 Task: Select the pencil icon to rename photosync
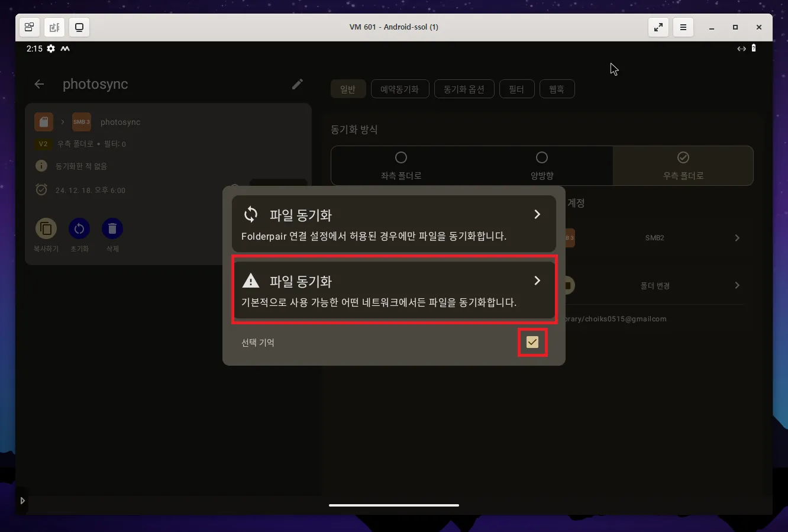pyautogui.click(x=297, y=84)
